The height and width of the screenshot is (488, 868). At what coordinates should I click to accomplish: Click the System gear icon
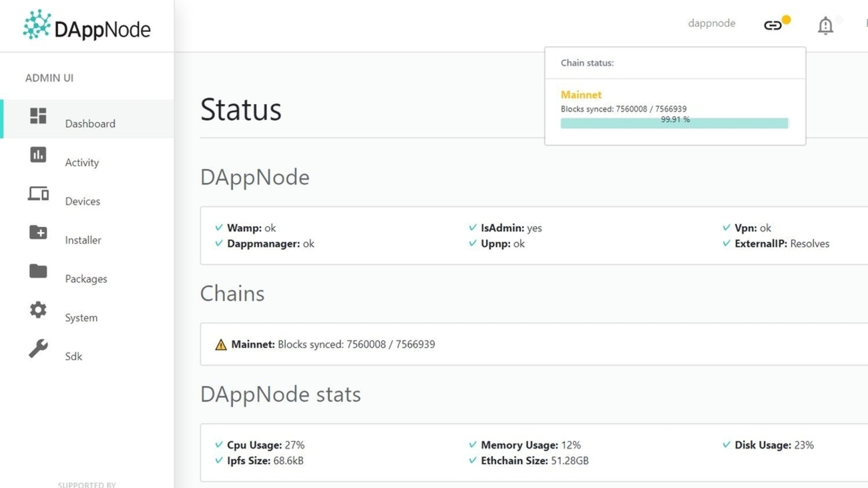tap(38, 310)
